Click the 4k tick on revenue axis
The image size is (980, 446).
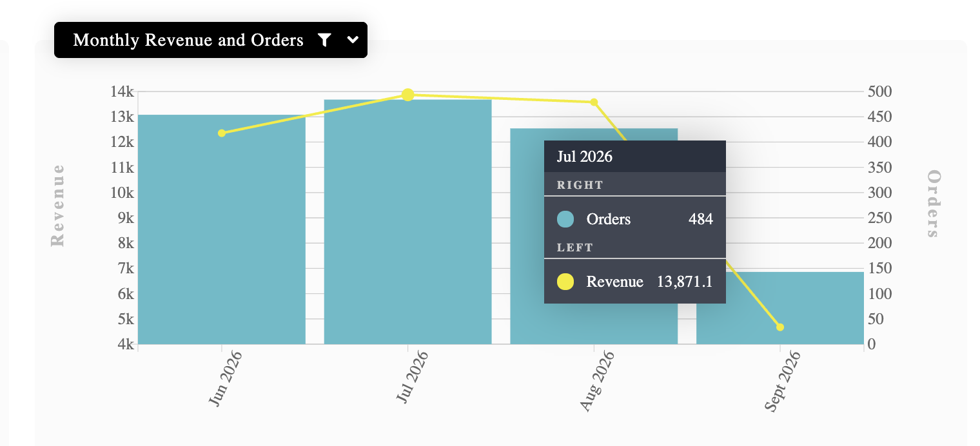126,344
